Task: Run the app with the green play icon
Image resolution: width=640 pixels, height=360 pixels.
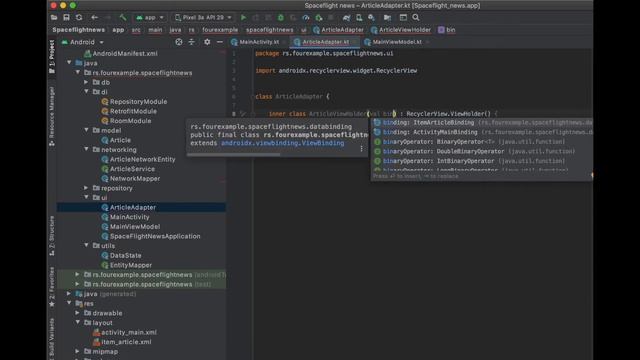Action: click(x=243, y=18)
